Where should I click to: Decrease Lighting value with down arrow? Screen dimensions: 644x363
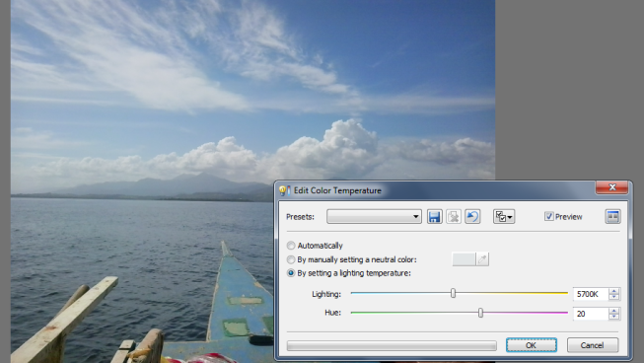614,297
